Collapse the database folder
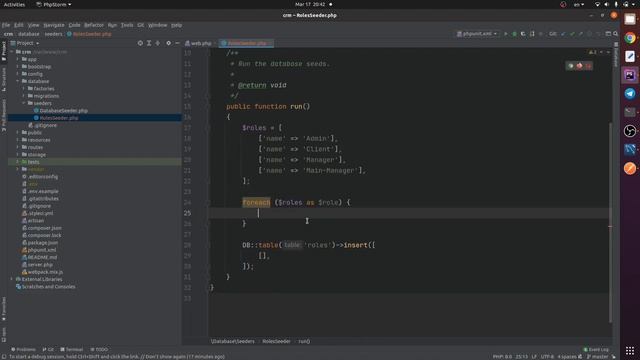Viewport: 640px width, 360px height. tap(18, 81)
